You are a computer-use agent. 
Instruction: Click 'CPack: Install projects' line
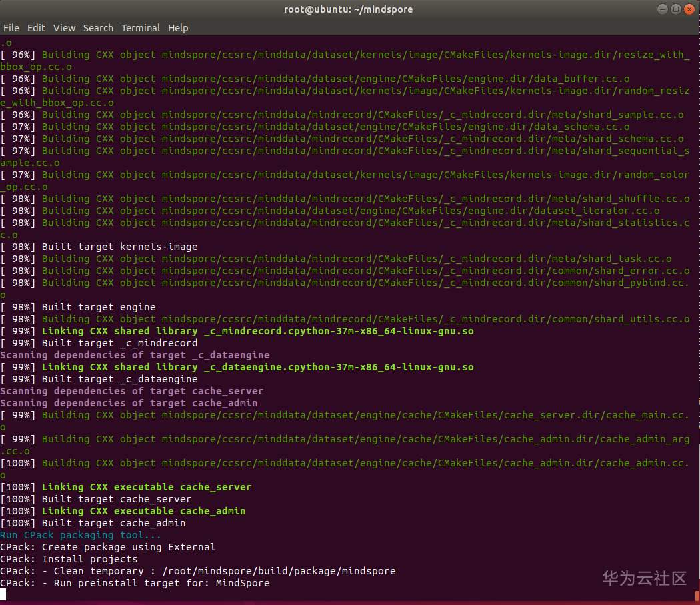point(69,559)
